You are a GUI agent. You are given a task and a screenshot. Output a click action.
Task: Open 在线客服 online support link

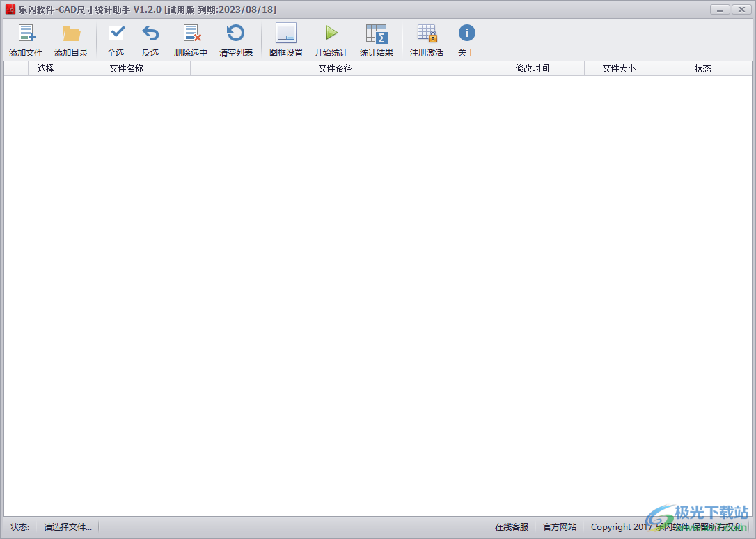click(512, 527)
